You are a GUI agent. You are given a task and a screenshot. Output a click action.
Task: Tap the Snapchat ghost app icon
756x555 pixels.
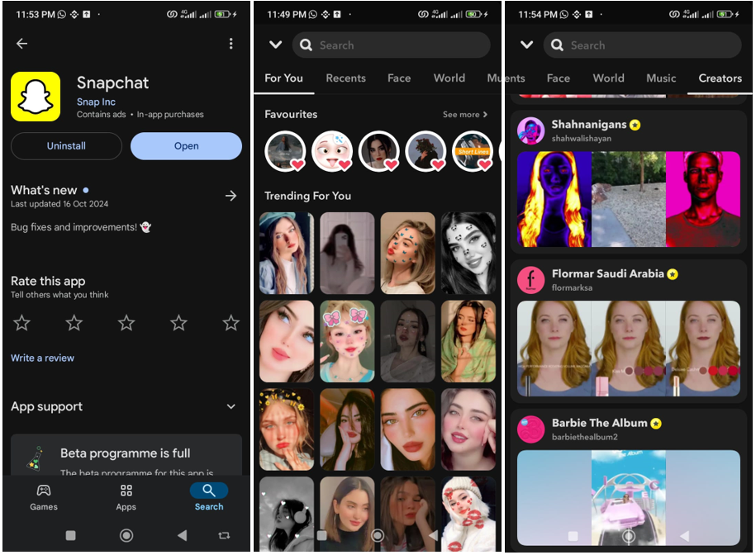(36, 97)
